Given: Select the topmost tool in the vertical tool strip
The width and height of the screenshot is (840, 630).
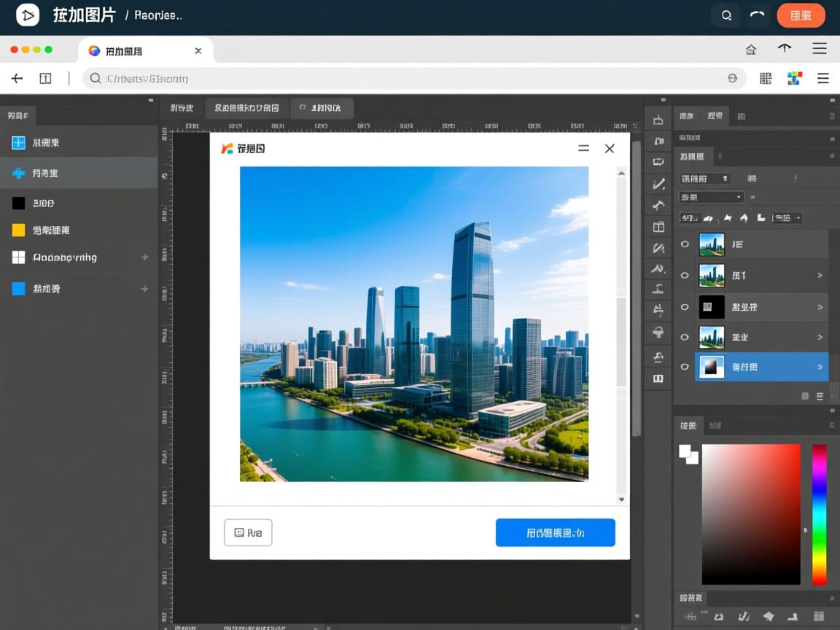Looking at the screenshot, I should point(658,120).
